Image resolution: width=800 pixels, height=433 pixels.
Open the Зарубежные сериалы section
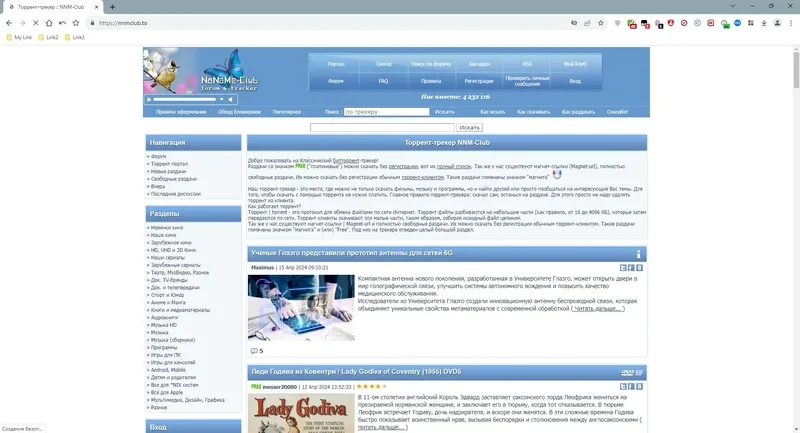click(x=176, y=265)
